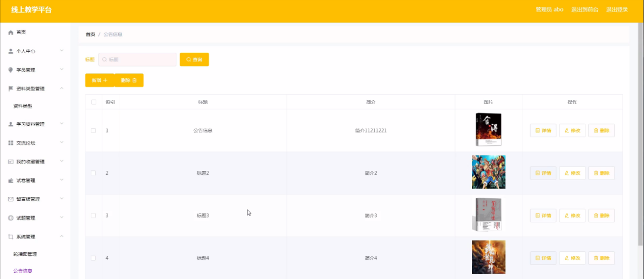Click the globe icon next to 试题管理
The width and height of the screenshot is (644, 279).
coord(11,218)
